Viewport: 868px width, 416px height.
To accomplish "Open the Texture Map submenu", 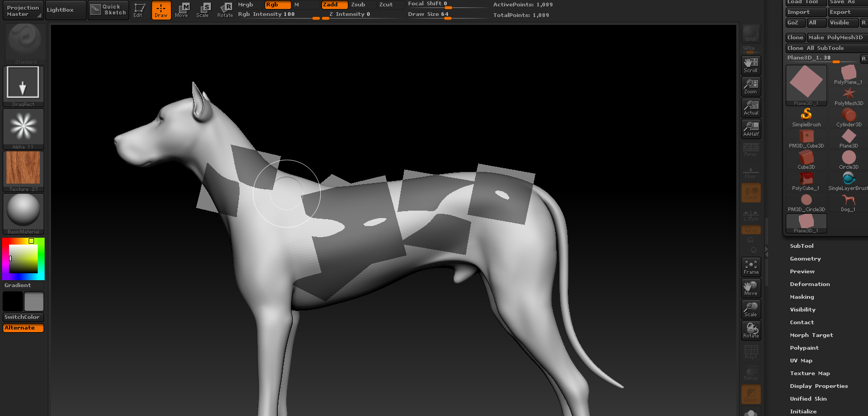I will 810,374.
